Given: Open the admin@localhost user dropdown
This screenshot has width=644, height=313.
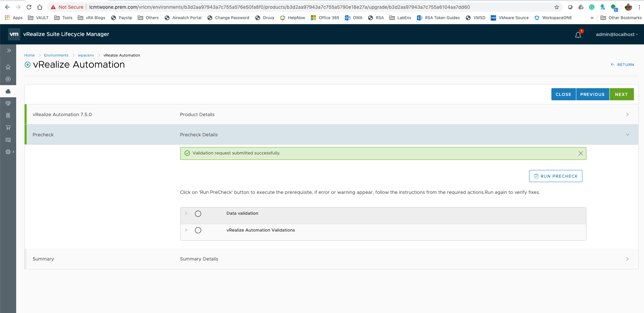Looking at the screenshot, I should tap(617, 34).
